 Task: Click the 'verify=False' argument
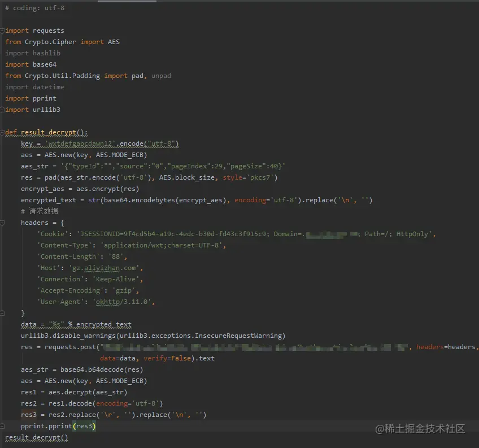[x=167, y=358]
